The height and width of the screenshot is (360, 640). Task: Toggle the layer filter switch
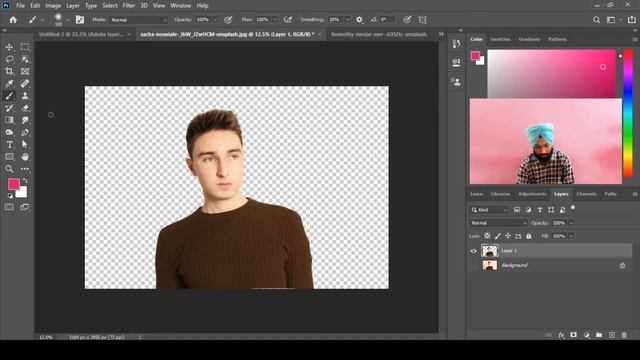point(573,208)
